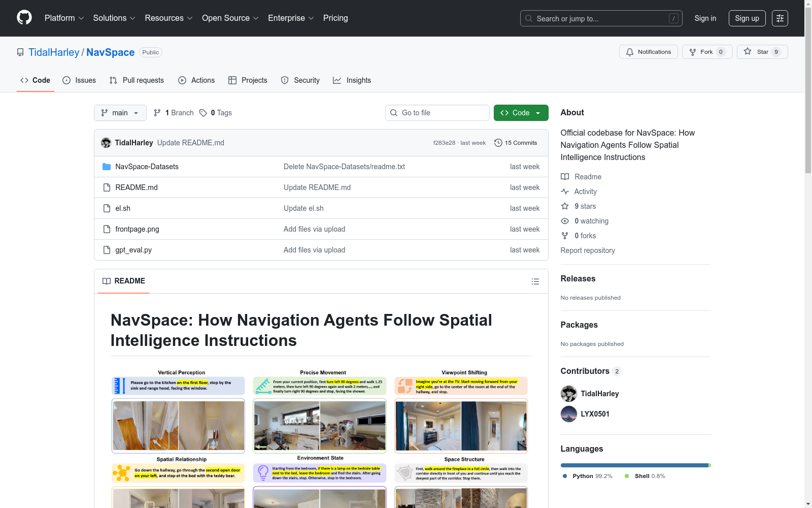The image size is (812, 508).
Task: Click the eye icon beside 0 watching
Action: [x=565, y=221]
